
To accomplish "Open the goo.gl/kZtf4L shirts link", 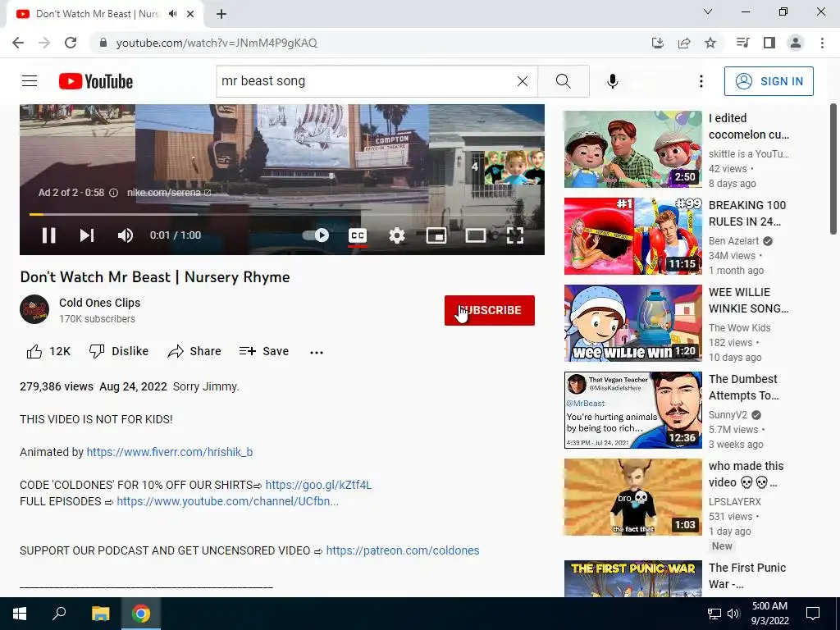I will pyautogui.click(x=318, y=485).
